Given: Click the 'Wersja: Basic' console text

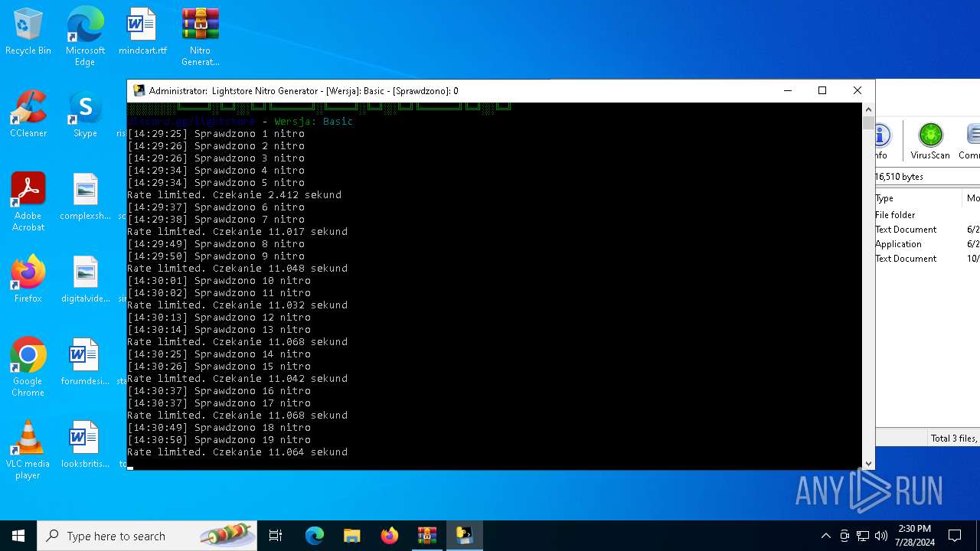Looking at the screenshot, I should (x=314, y=122).
